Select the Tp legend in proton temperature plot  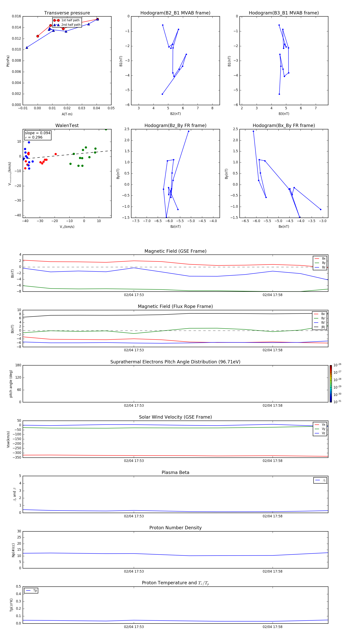(x=31, y=591)
